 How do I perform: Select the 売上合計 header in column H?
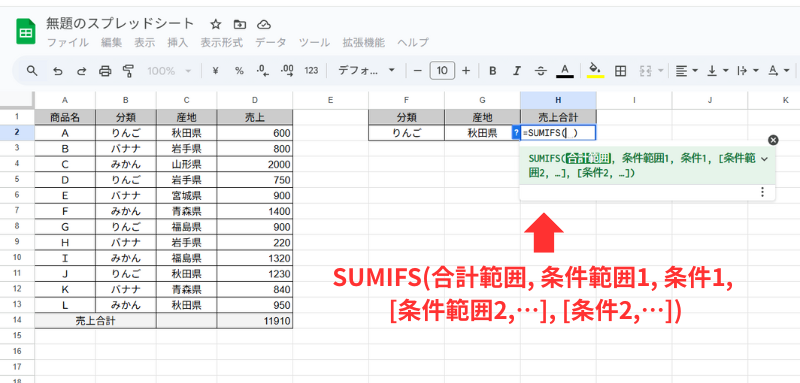click(x=558, y=117)
